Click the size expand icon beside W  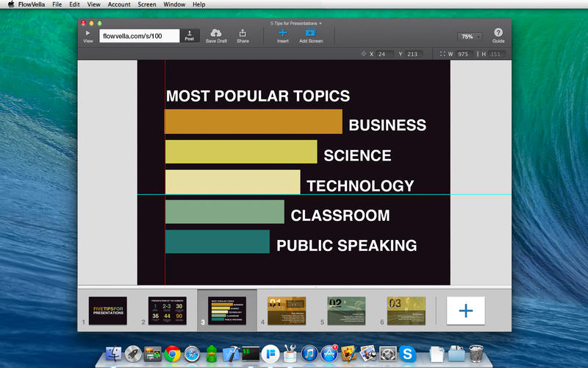442,54
